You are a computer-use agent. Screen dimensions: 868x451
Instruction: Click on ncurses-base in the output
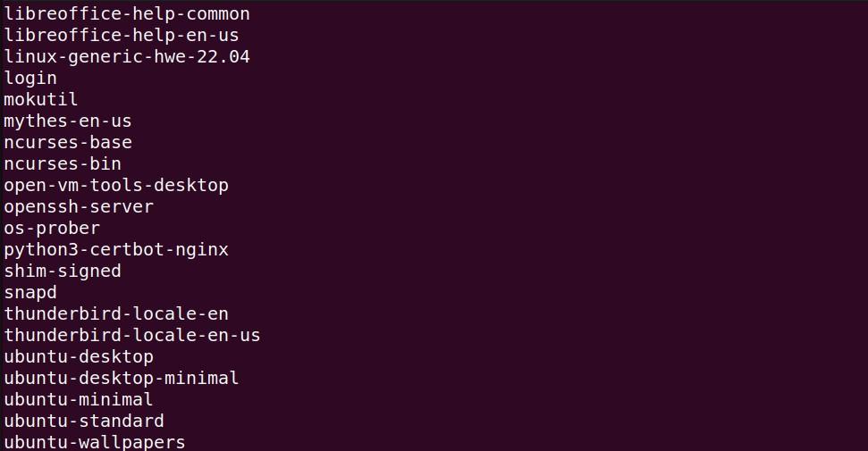point(68,143)
